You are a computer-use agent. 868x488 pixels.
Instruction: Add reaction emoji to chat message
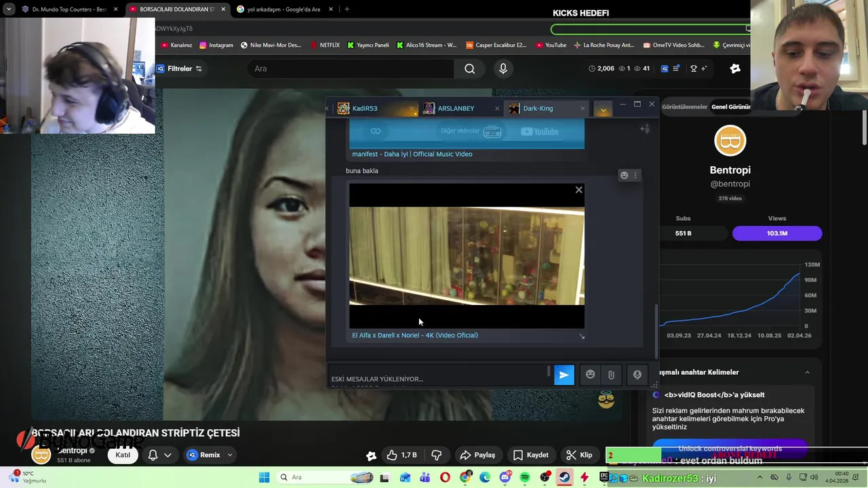click(624, 176)
